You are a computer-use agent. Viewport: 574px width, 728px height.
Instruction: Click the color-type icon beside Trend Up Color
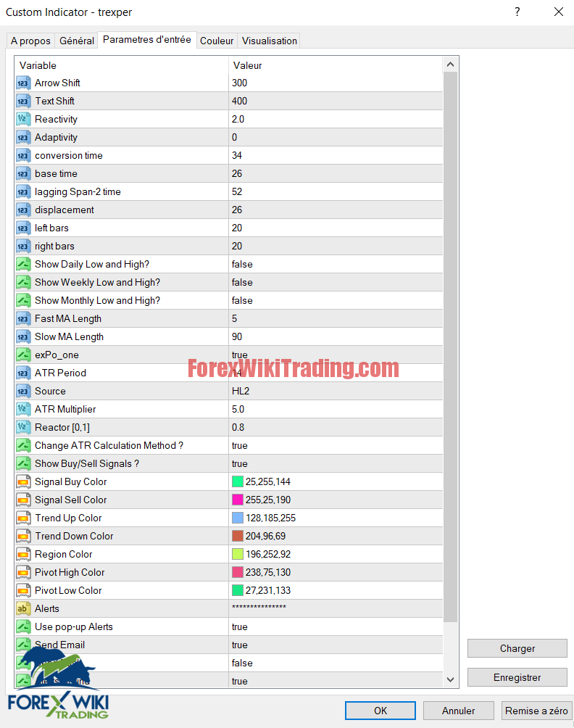coord(23,518)
